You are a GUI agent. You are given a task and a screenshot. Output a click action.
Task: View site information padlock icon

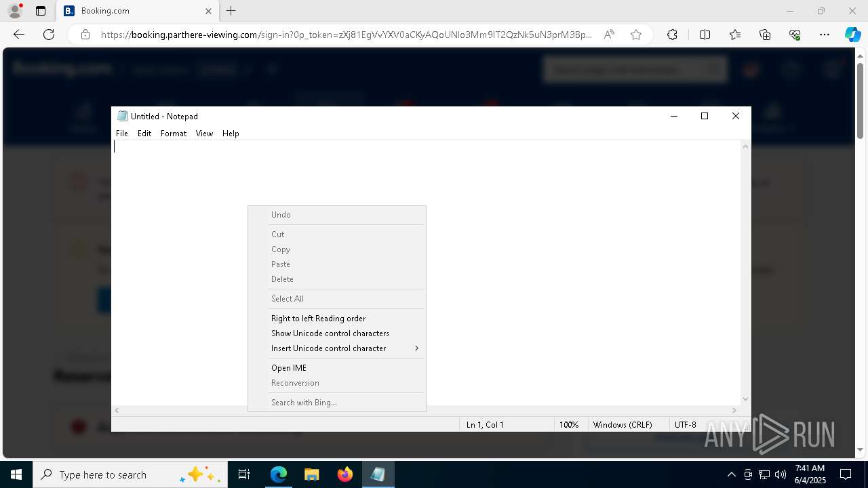tap(85, 35)
